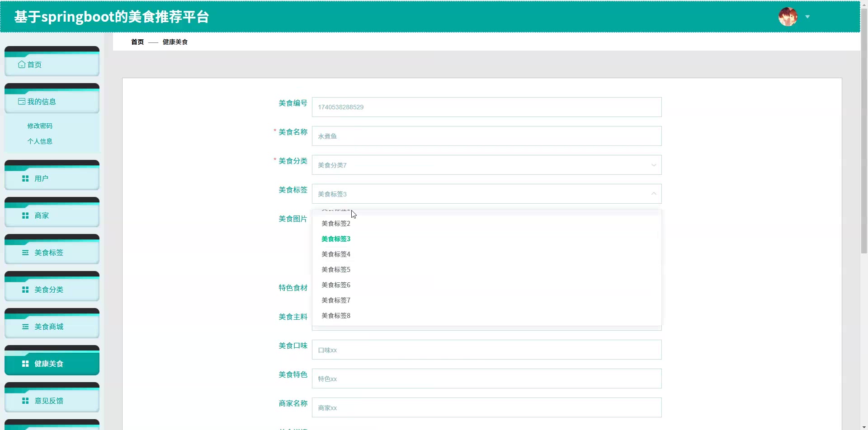Open the 修改密码 link

click(40, 126)
